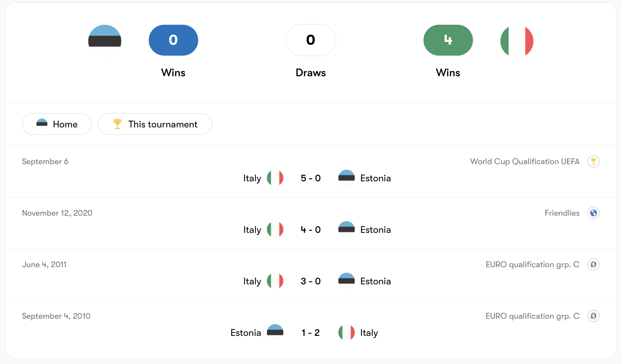The width and height of the screenshot is (621, 364).
Task: Click the blue Estonia 0 wins badge
Action: 173,40
